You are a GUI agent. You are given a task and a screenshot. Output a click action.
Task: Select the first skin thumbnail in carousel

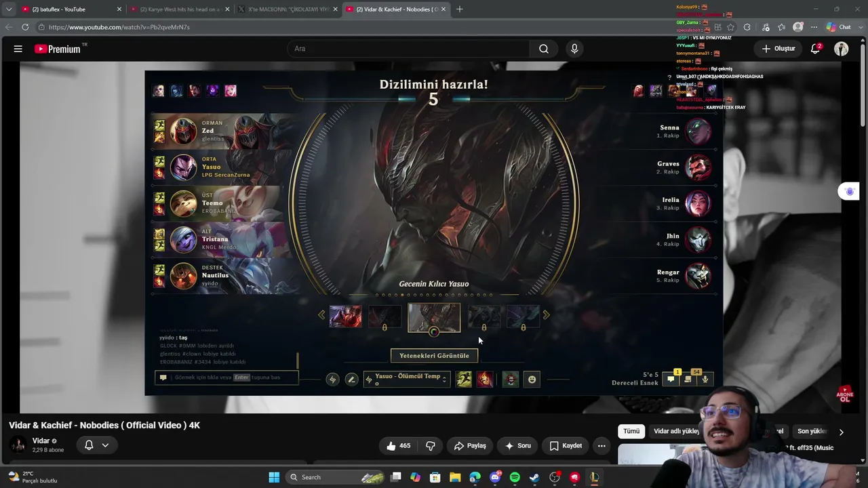[345, 317]
